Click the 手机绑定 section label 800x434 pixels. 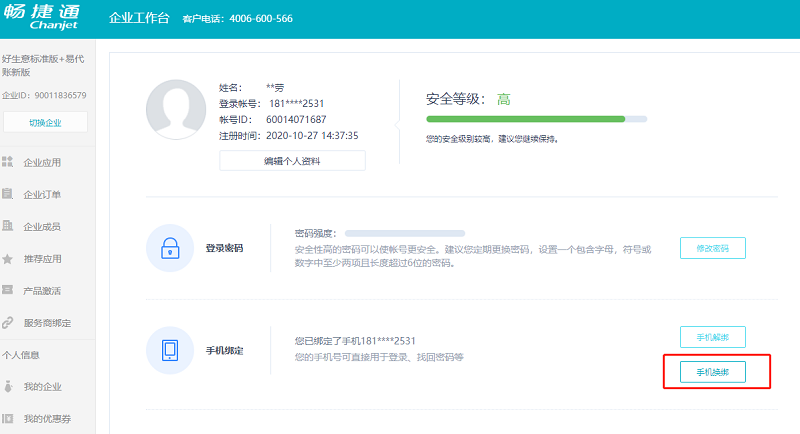(224, 350)
